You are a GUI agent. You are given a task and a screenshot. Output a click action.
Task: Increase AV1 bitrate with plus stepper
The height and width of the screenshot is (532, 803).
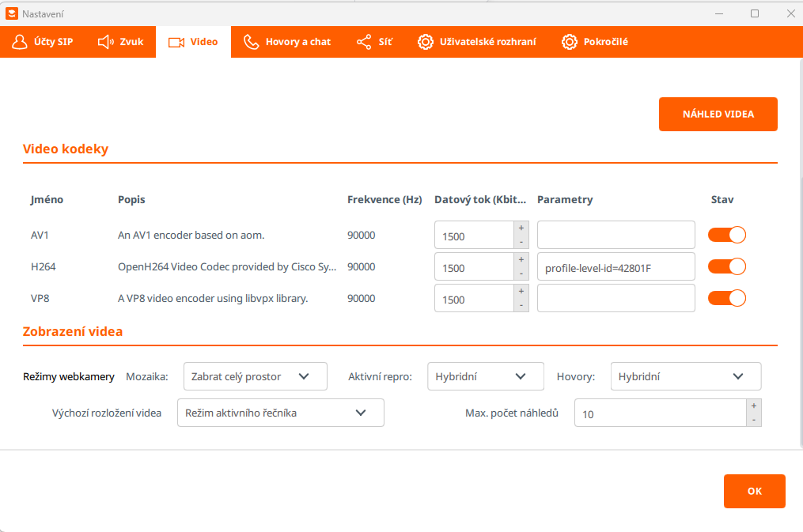(521, 228)
